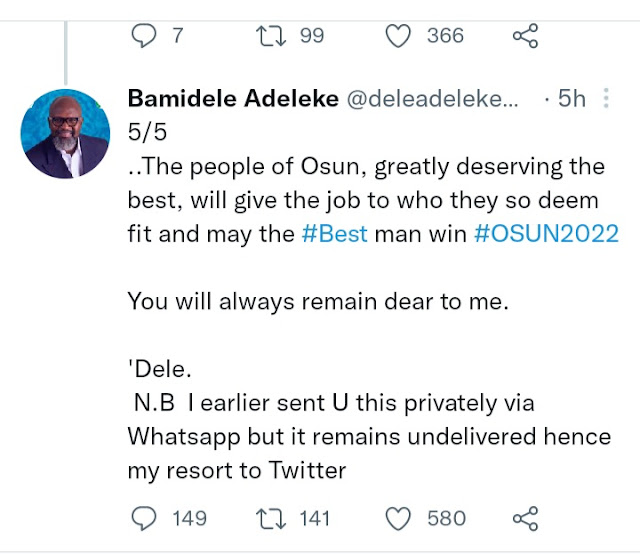Click the 149 replies count
This screenshot has height=554, width=640.
pyautogui.click(x=188, y=517)
